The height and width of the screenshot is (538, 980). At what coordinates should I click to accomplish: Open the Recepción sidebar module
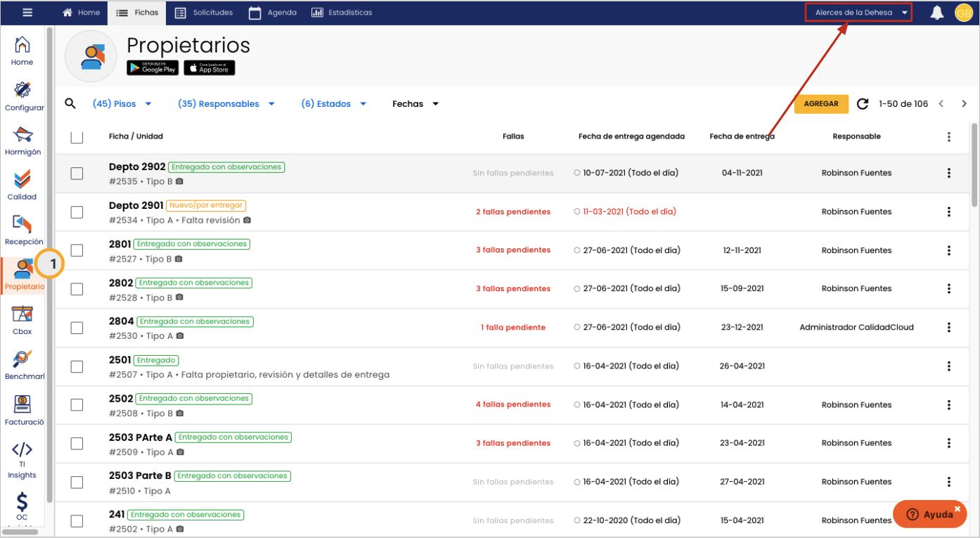[23, 231]
